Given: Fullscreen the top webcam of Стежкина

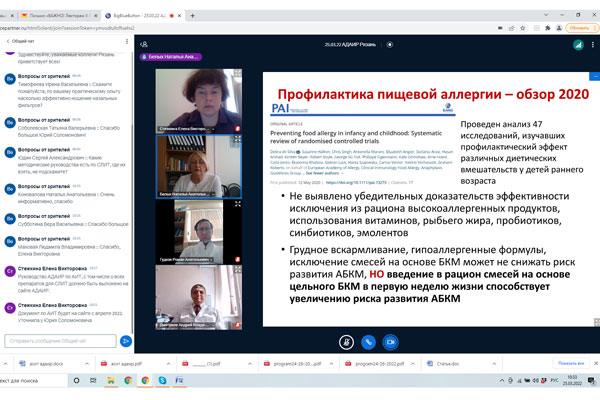Looking at the screenshot, I should click(x=238, y=73).
